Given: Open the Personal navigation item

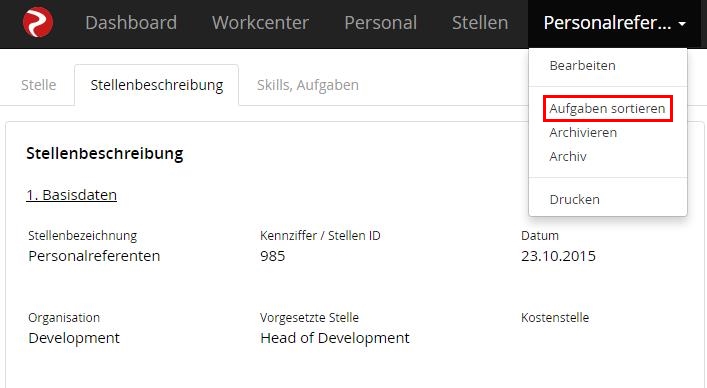Looking at the screenshot, I should pyautogui.click(x=381, y=23).
